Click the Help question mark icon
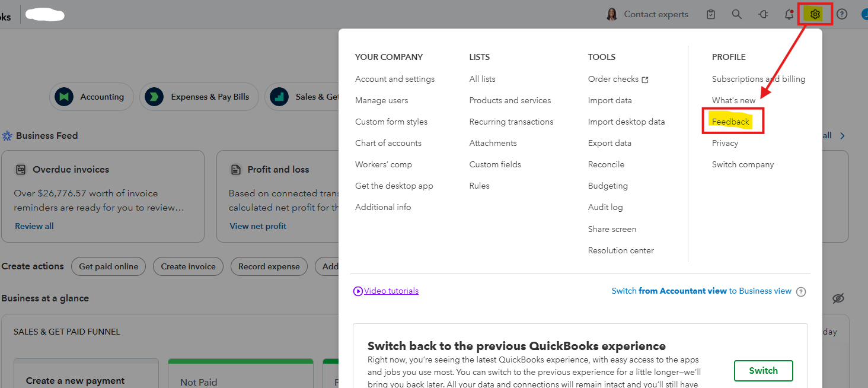Image resolution: width=868 pixels, height=388 pixels. click(x=841, y=14)
